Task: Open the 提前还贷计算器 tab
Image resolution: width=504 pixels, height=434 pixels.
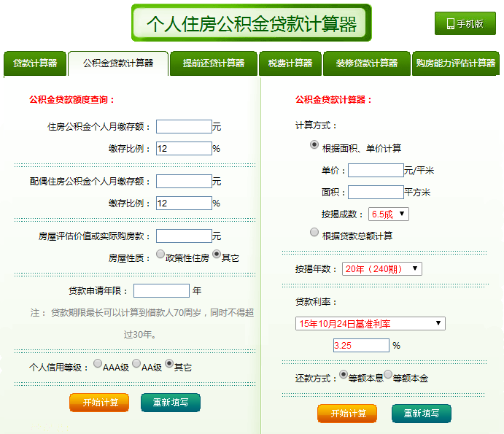Action: click(213, 63)
